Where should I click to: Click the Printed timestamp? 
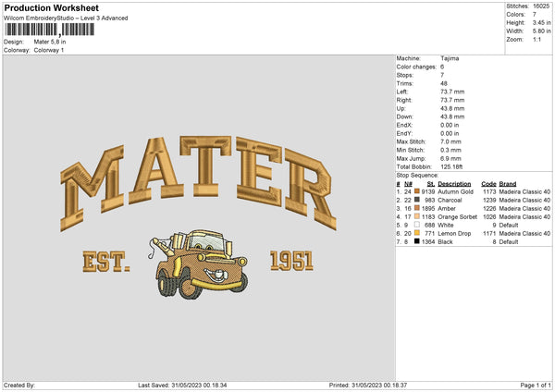tap(368, 385)
